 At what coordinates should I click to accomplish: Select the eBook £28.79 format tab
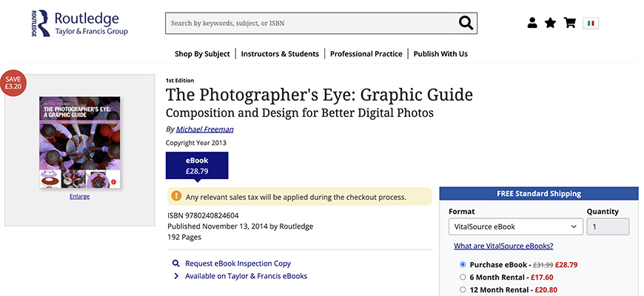click(197, 166)
